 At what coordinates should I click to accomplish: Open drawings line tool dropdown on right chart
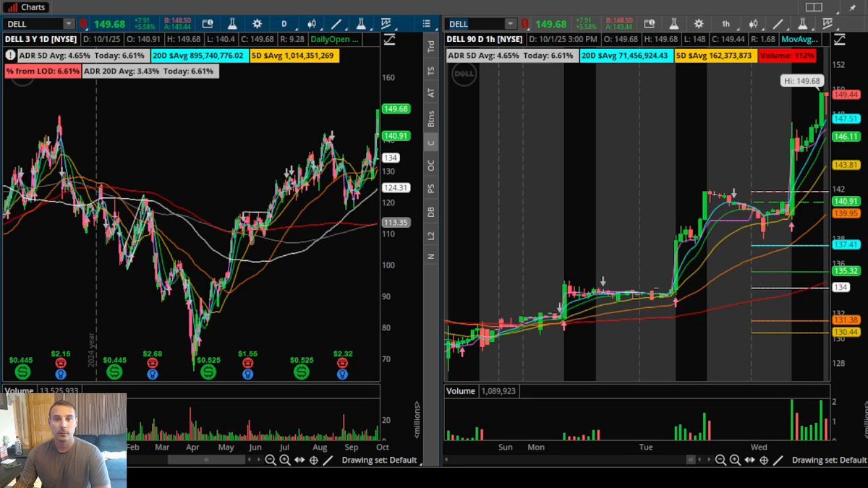(778, 24)
